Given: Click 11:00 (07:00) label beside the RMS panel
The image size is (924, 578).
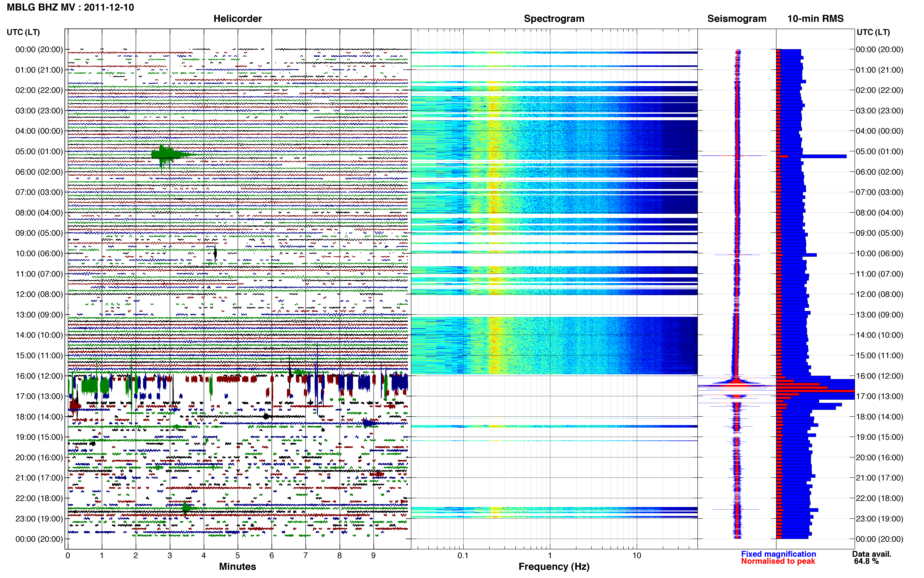Looking at the screenshot, I should [880, 274].
